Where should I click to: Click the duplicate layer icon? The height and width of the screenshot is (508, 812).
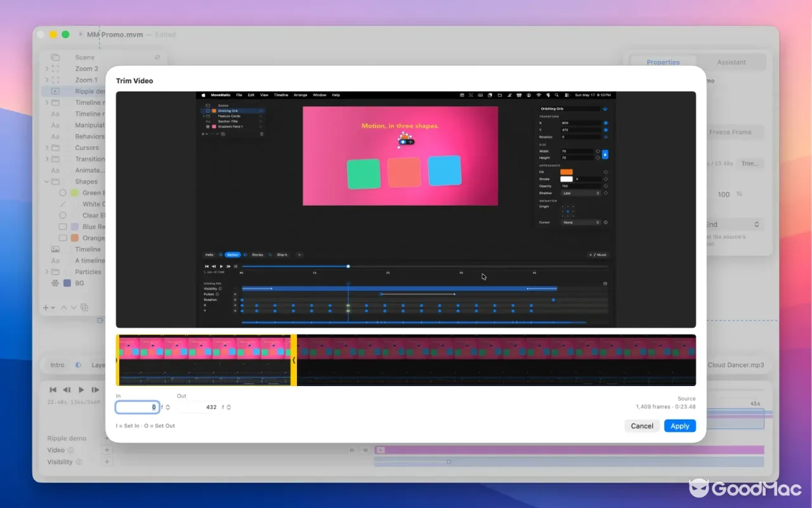click(84, 307)
